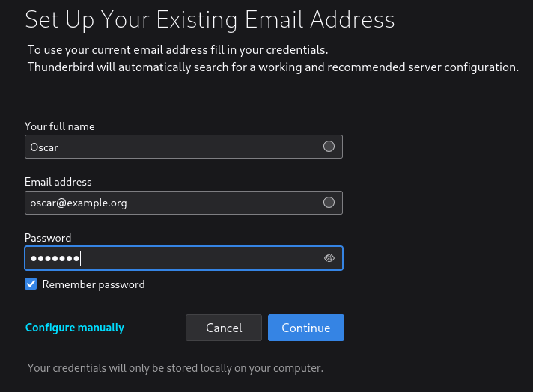Image resolution: width=533 pixels, height=392 pixels.
Task: Click the "Set Up Your Existing Email Address" heading
Action: pyautogui.click(x=210, y=19)
